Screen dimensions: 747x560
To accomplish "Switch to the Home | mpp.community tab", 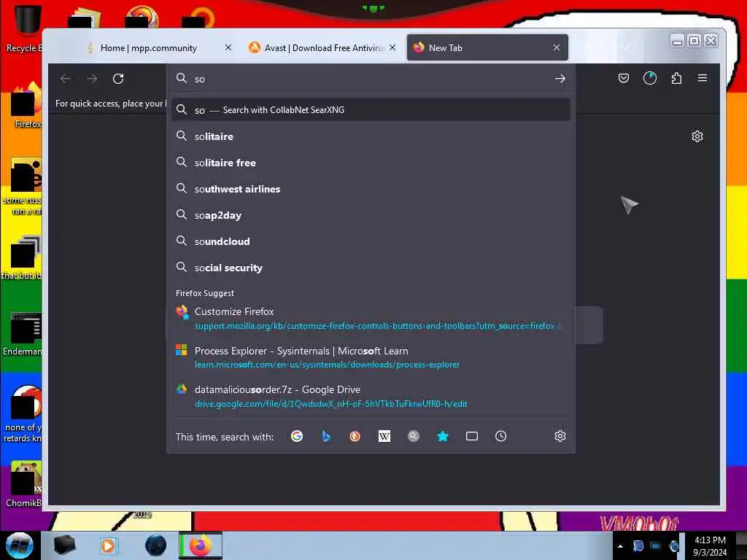I will 149,47.
